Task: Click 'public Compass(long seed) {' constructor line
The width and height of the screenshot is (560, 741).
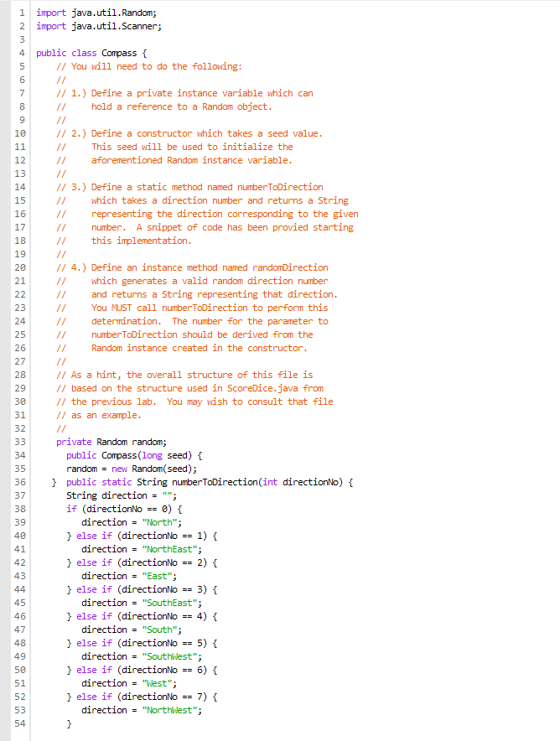Action: 134,455
